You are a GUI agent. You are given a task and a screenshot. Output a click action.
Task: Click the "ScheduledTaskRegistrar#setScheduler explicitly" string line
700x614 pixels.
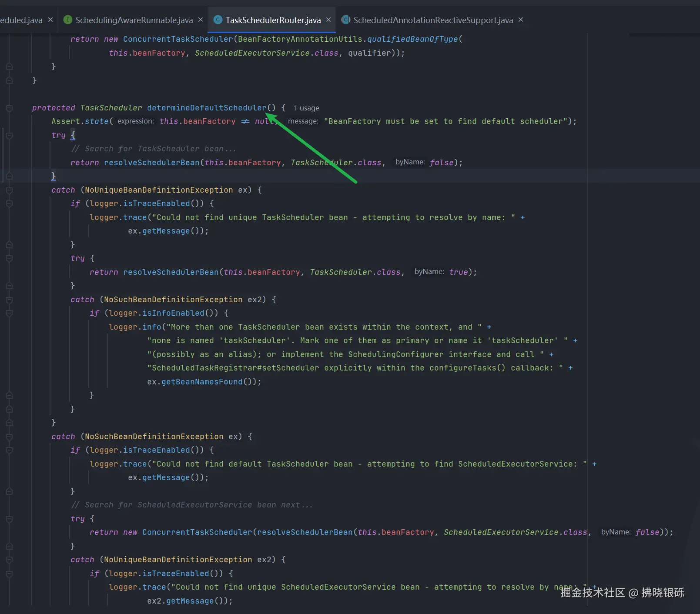(355, 368)
